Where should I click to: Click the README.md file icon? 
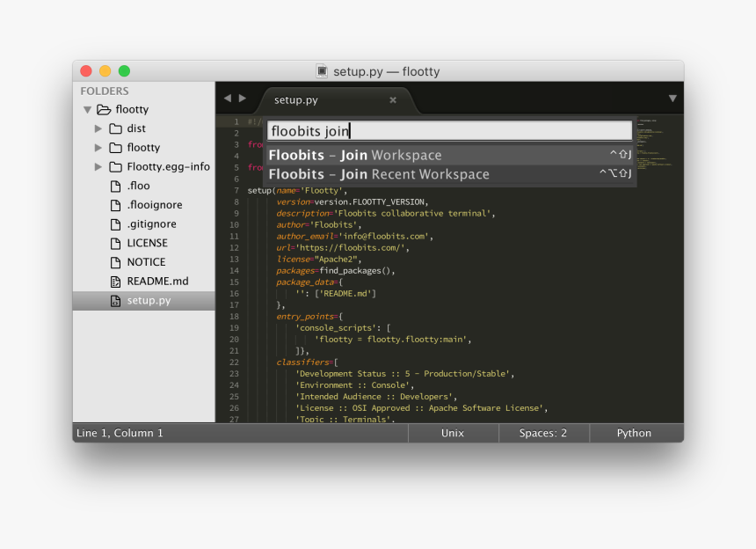116,281
